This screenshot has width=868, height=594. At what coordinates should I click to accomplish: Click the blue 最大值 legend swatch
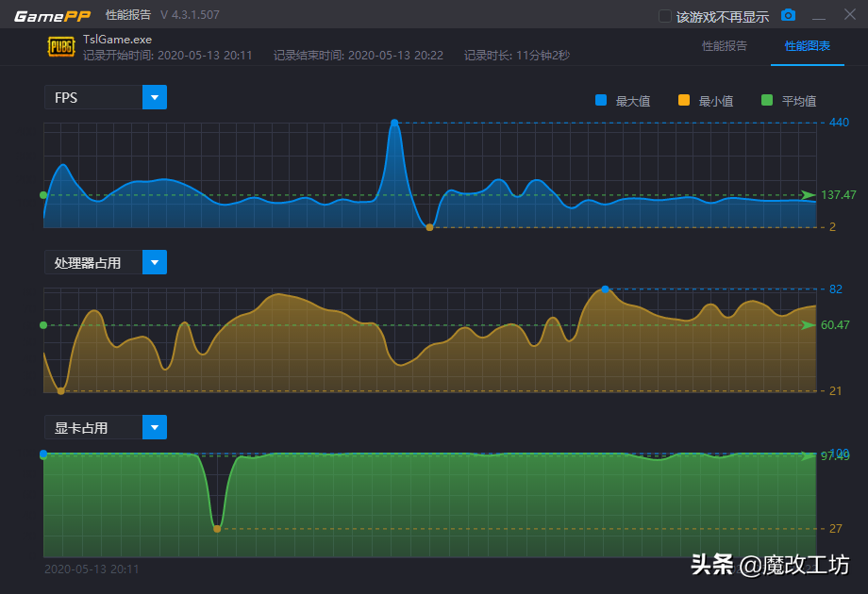point(600,100)
